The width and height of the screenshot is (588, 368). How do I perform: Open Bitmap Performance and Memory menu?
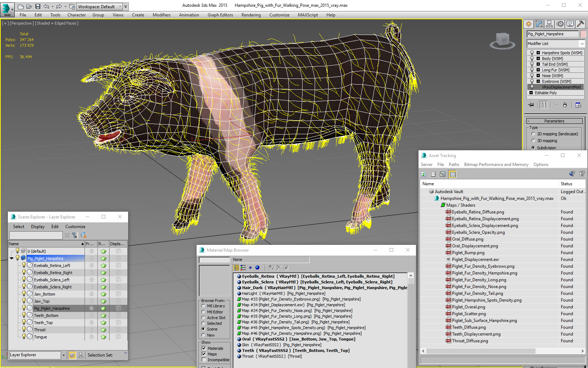[496, 165]
